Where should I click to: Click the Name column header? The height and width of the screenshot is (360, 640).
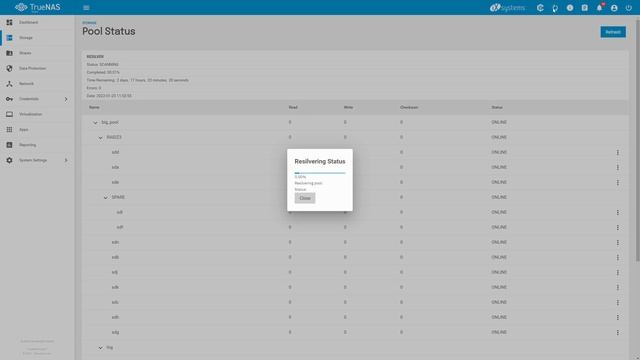(94, 107)
